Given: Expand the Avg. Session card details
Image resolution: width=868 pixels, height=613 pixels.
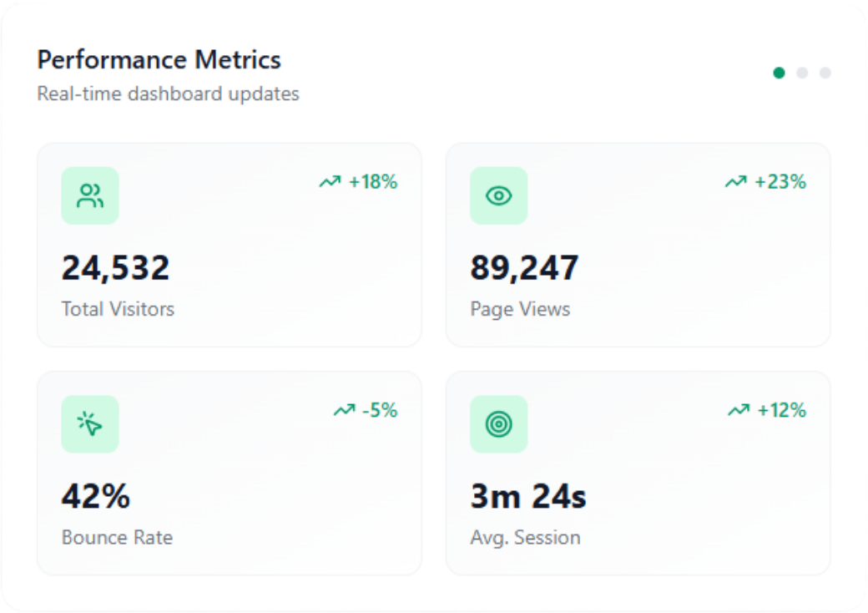Looking at the screenshot, I should [638, 473].
